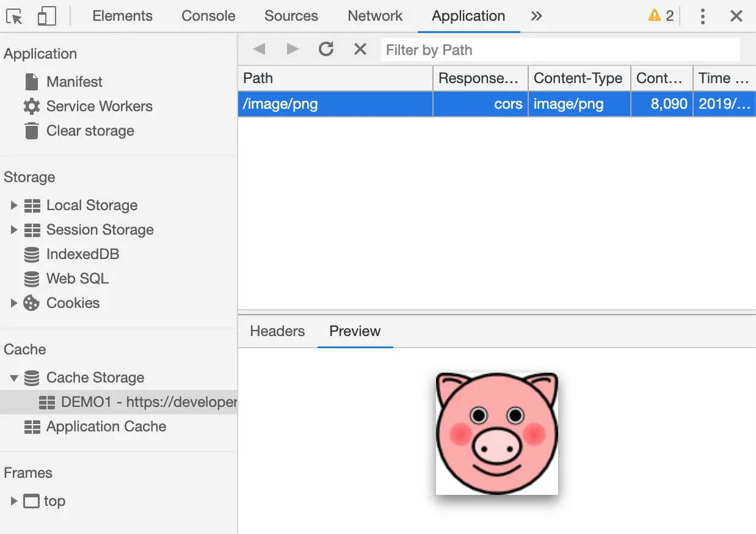Delete the selected cache entry
756x534 pixels.
[x=360, y=49]
